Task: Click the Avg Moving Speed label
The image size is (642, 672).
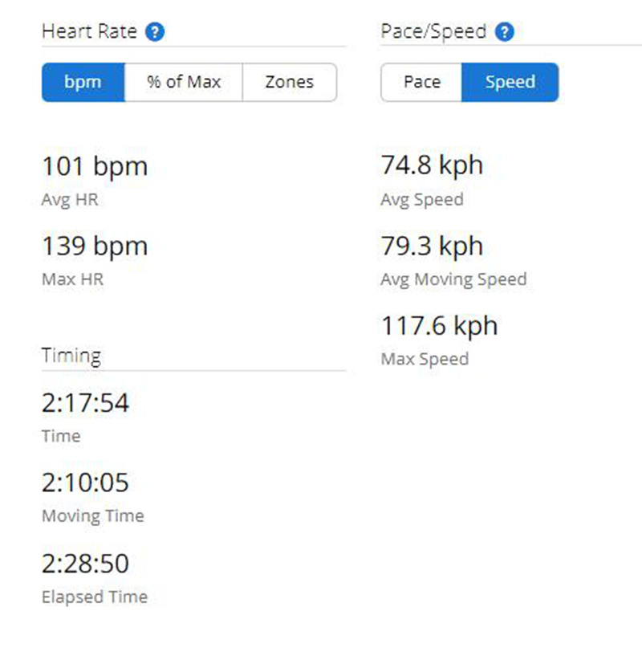Action: click(453, 280)
